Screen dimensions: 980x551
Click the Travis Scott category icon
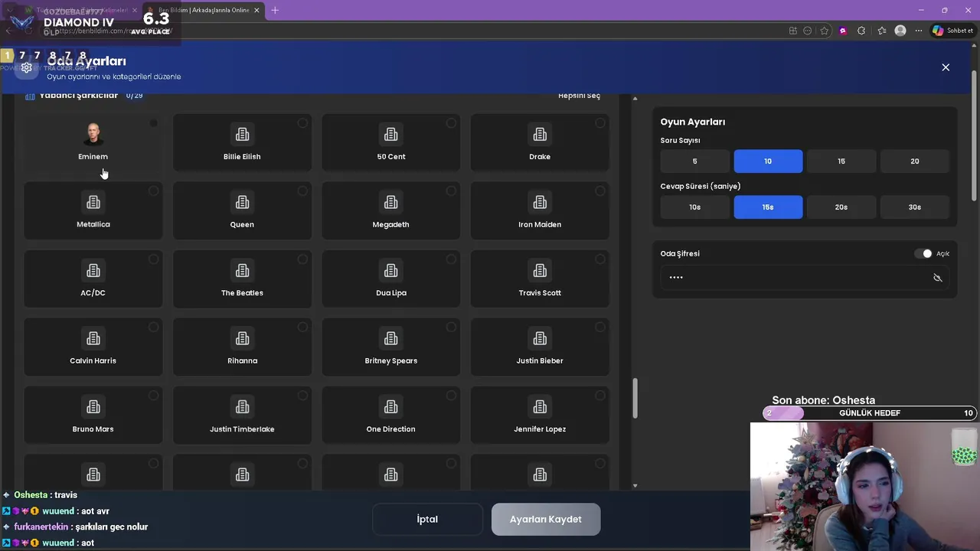click(540, 271)
